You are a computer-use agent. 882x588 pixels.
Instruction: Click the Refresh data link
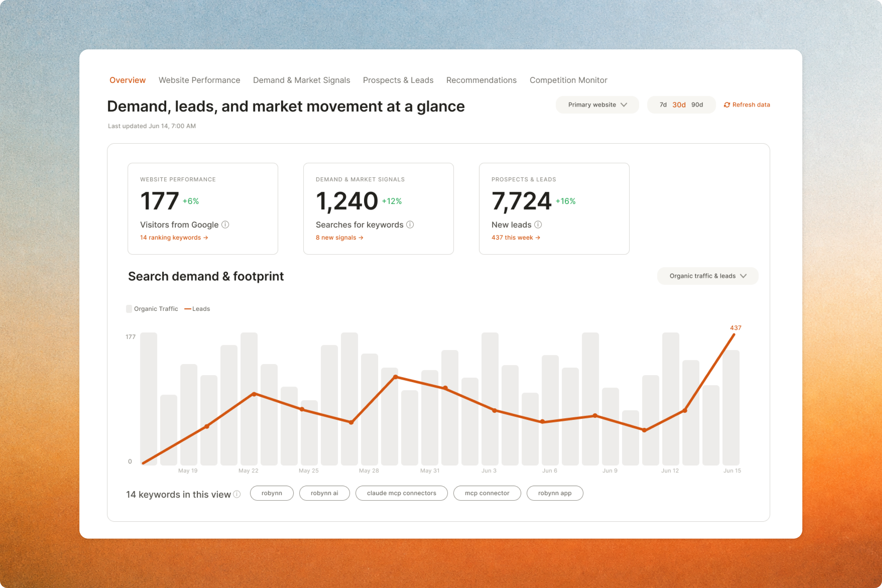tap(747, 105)
